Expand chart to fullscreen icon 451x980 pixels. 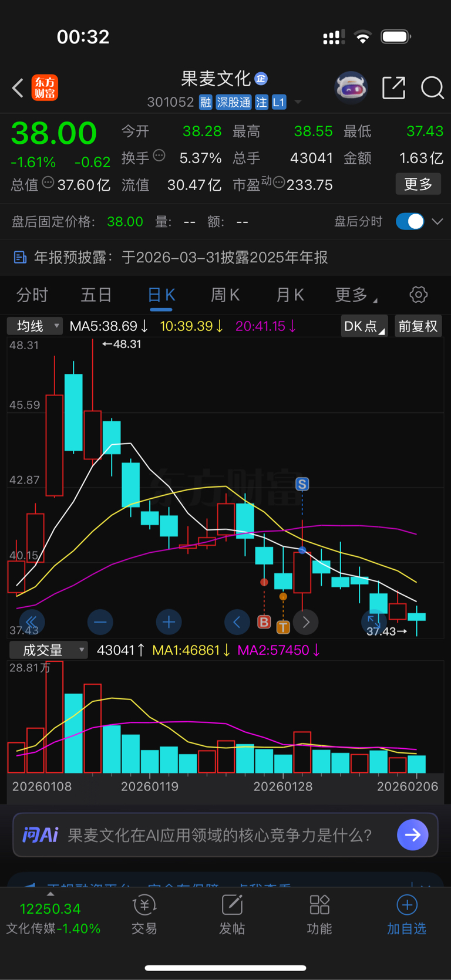(x=374, y=621)
